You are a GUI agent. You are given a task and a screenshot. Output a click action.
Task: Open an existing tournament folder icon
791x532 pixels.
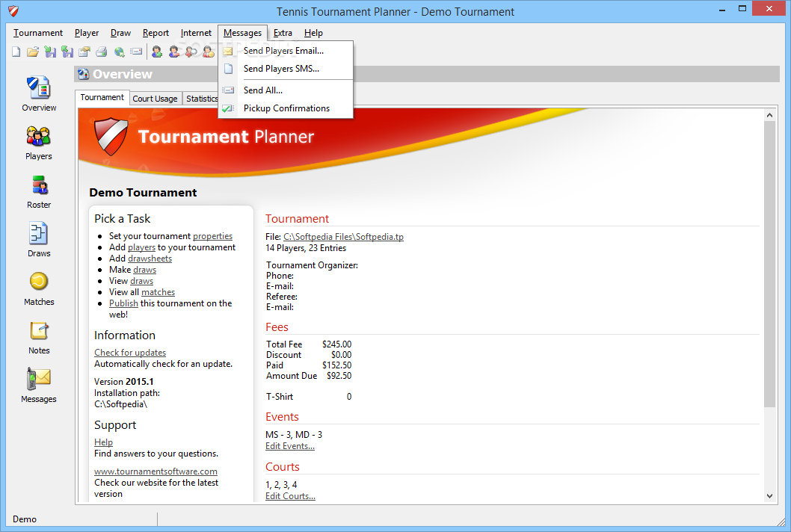click(33, 52)
